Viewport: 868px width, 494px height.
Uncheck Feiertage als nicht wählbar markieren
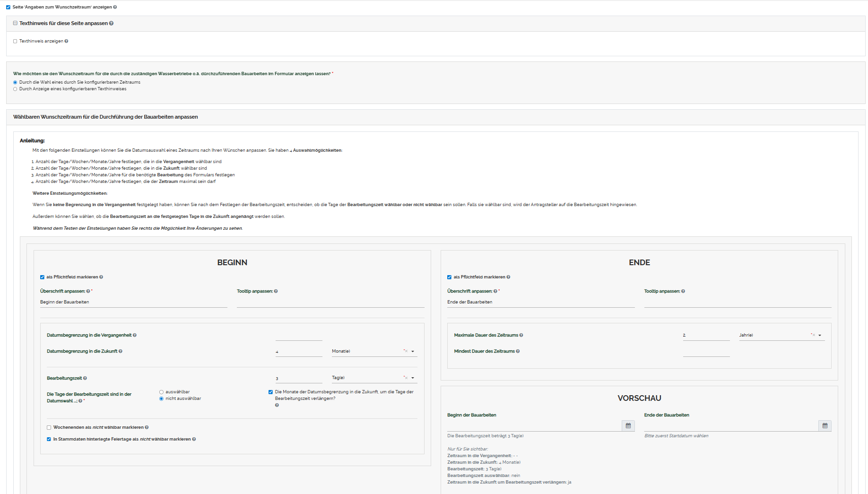[49, 439]
